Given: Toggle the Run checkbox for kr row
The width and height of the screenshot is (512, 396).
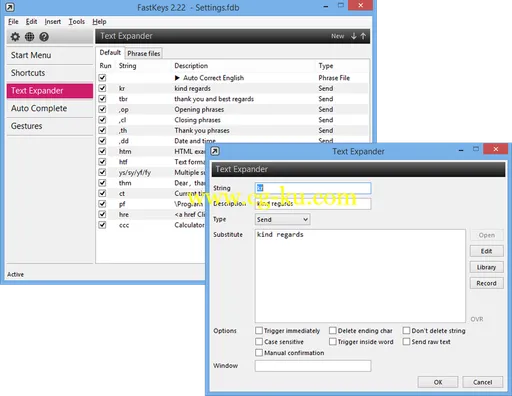Looking at the screenshot, I should click(102, 88).
